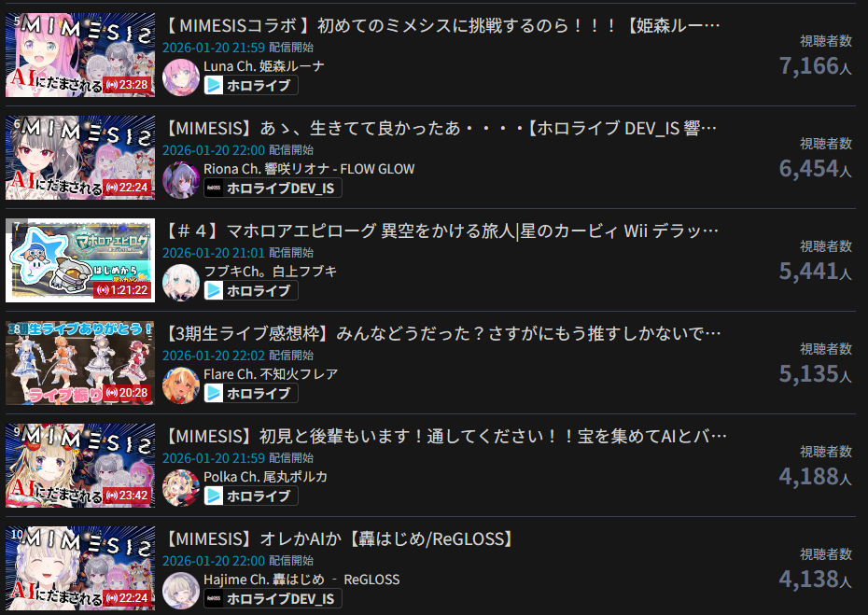Open Flare Ch. 不知火フレア avatar icon
This screenshot has height=615, width=868.
[x=180, y=385]
